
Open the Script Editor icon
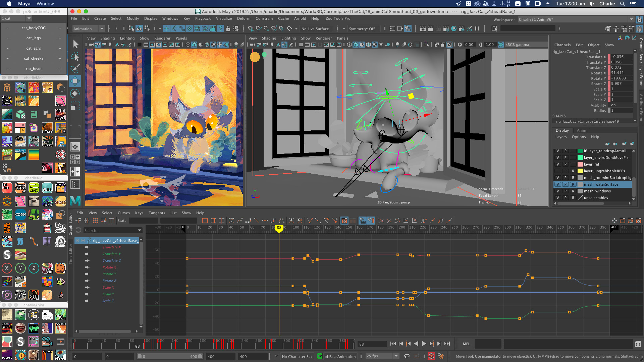[638, 344]
